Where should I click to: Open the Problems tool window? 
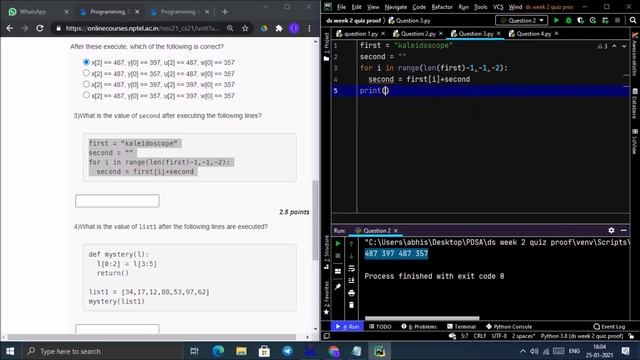pyautogui.click(x=419, y=327)
